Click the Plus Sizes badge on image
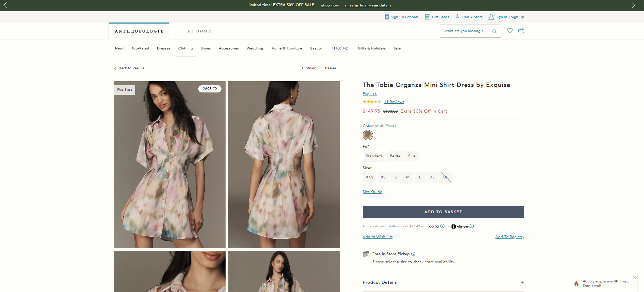This screenshot has height=292, width=644. (x=125, y=90)
